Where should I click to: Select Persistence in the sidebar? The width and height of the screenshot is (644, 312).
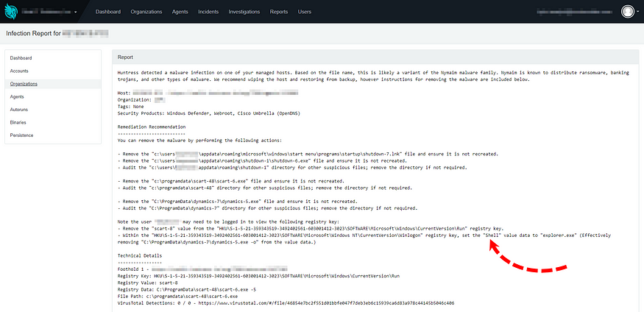53,135
